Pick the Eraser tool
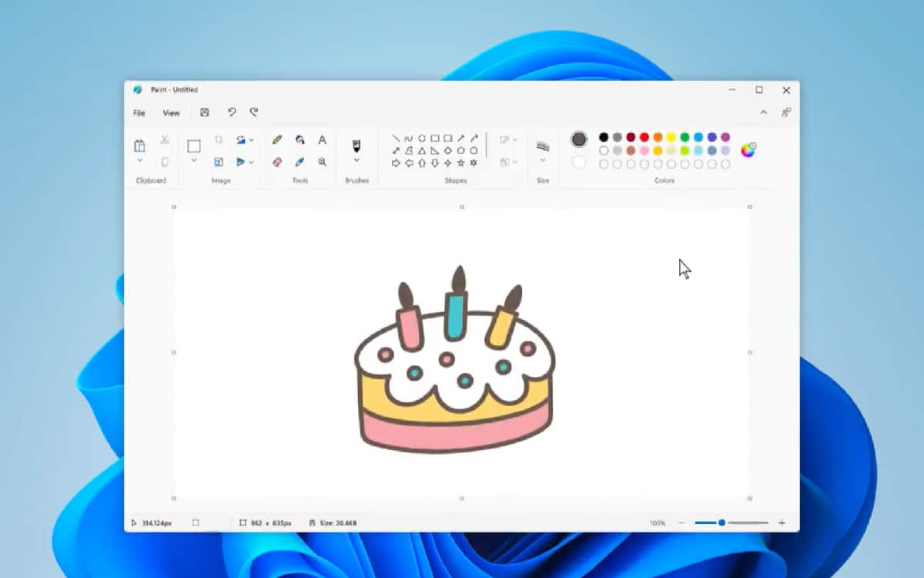This screenshot has height=578, width=924. 277,162
